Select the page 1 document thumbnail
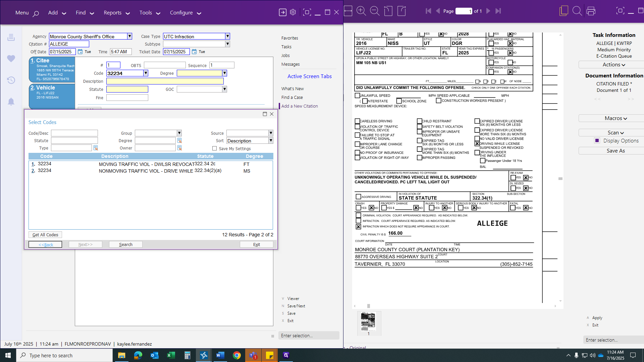 click(368, 321)
